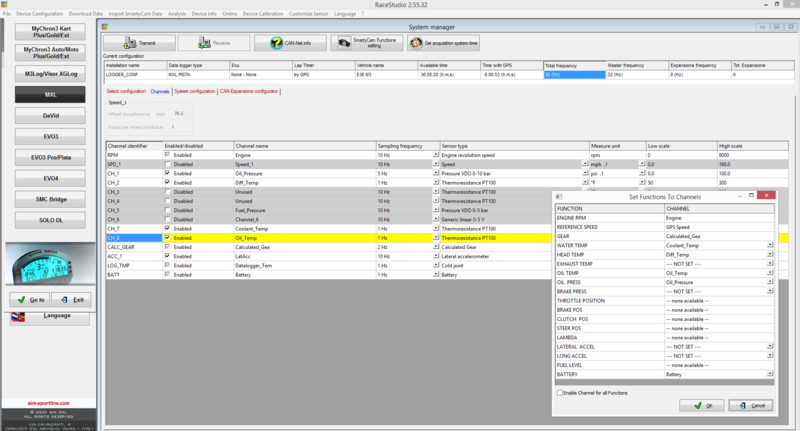Click the Total frequency highlighted cell
Screen dimensions: 800x431
tap(574, 74)
